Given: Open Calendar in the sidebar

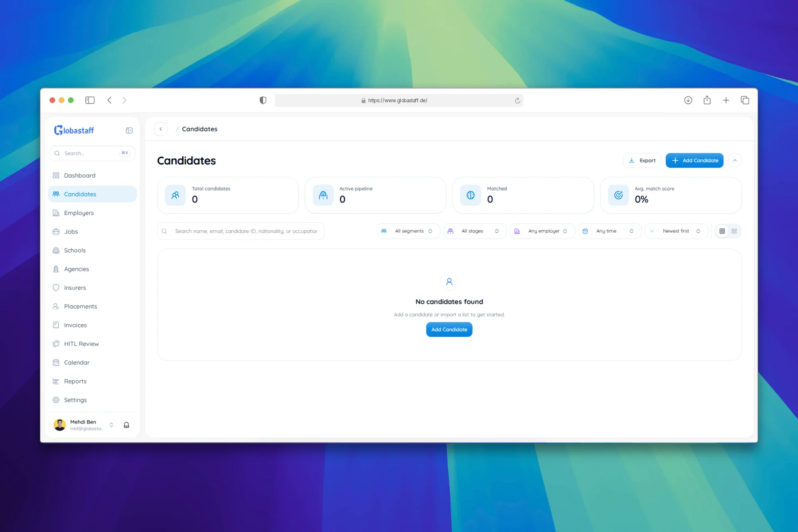Looking at the screenshot, I should pyautogui.click(x=92, y=362).
